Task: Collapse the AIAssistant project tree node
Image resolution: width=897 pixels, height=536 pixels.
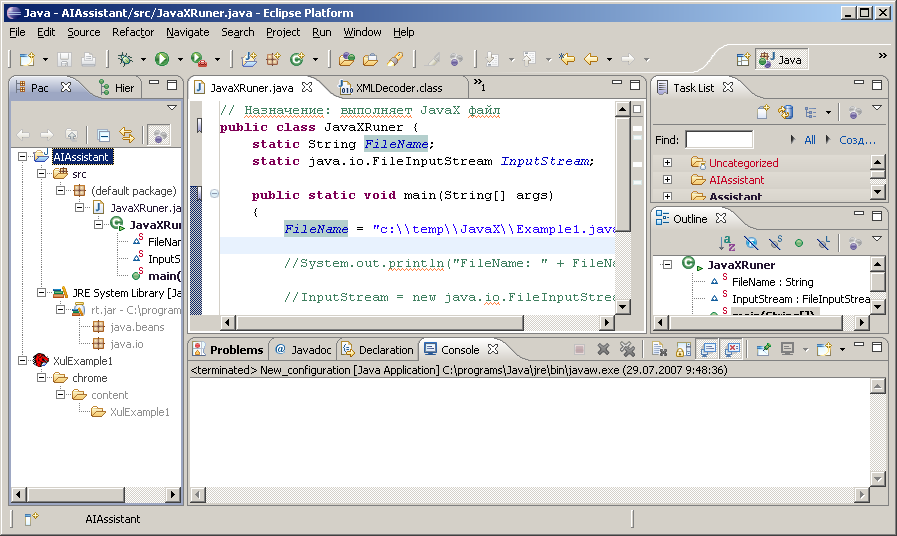Action: click(24, 157)
